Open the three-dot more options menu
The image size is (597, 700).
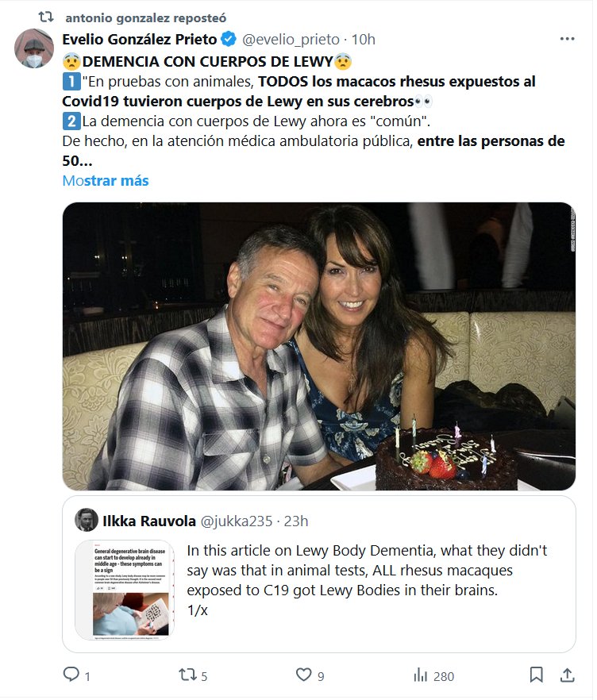tap(567, 39)
